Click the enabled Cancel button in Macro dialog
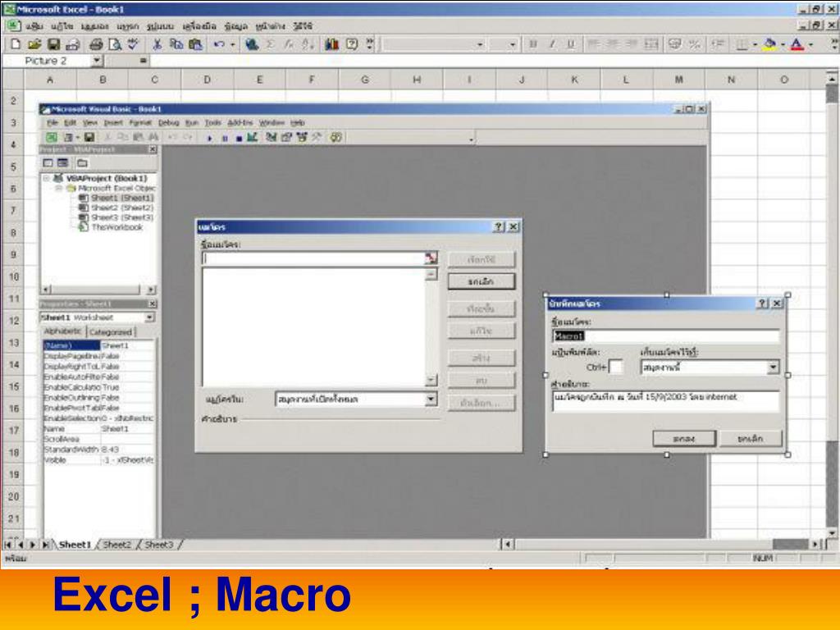Screen dimensions: 840x630 pyautogui.click(x=481, y=282)
